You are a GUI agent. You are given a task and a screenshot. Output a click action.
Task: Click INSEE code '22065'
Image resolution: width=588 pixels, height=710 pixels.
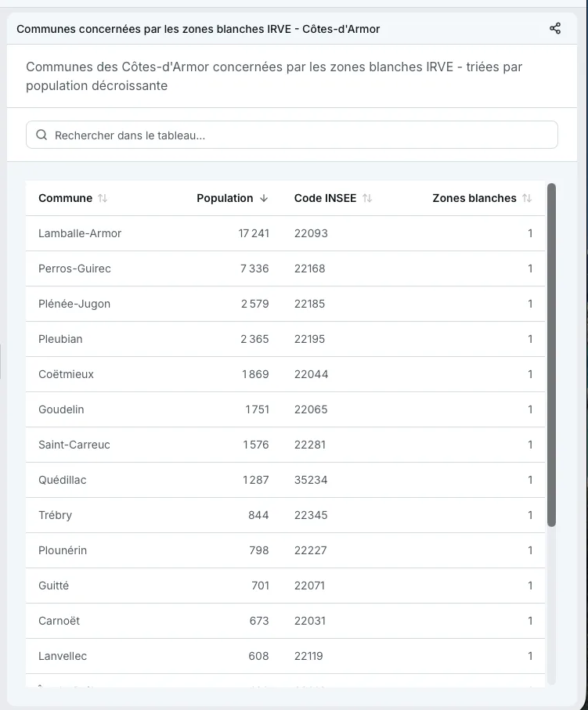[x=311, y=409]
